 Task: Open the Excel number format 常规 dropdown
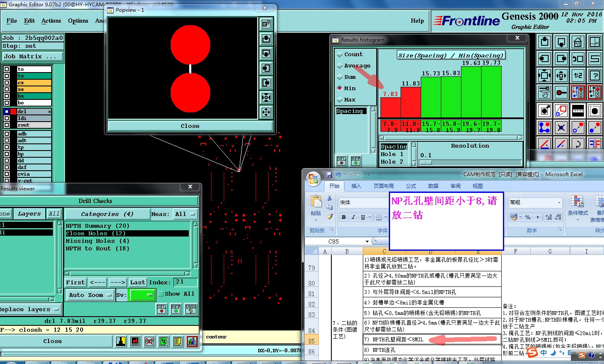(x=559, y=203)
